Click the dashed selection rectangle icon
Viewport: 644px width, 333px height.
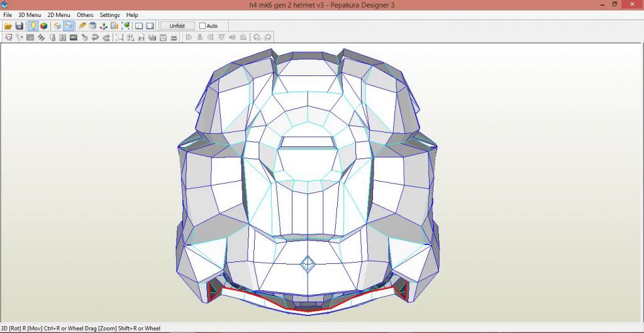point(120,37)
